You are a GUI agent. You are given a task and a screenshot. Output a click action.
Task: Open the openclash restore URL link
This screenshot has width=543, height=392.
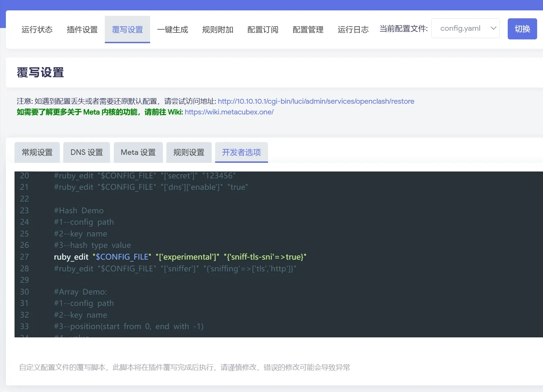[x=316, y=101]
